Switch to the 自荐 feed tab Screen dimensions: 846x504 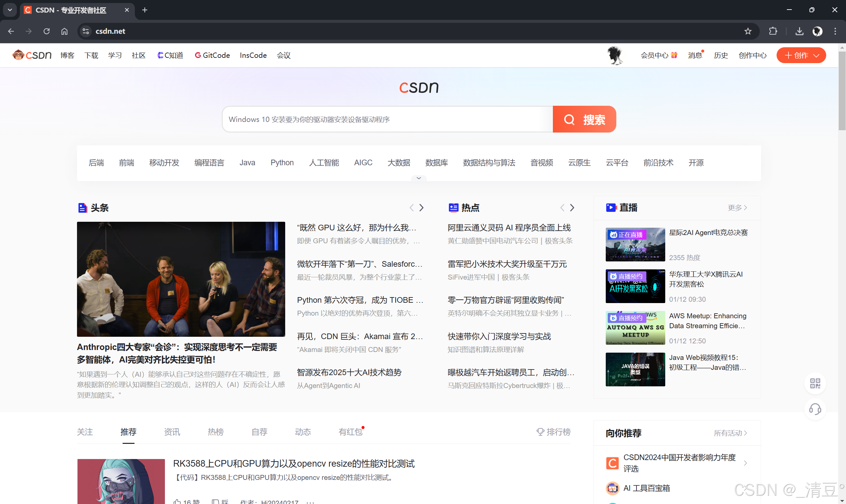(x=259, y=432)
